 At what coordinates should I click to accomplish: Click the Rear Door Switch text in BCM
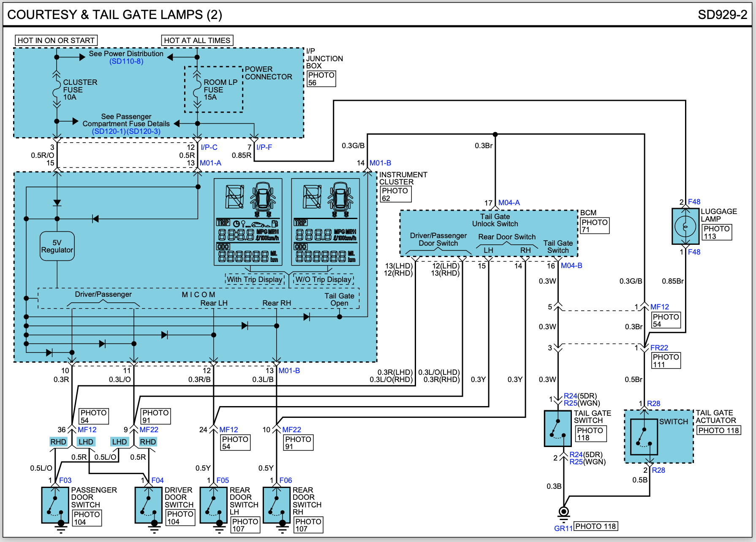(507, 237)
